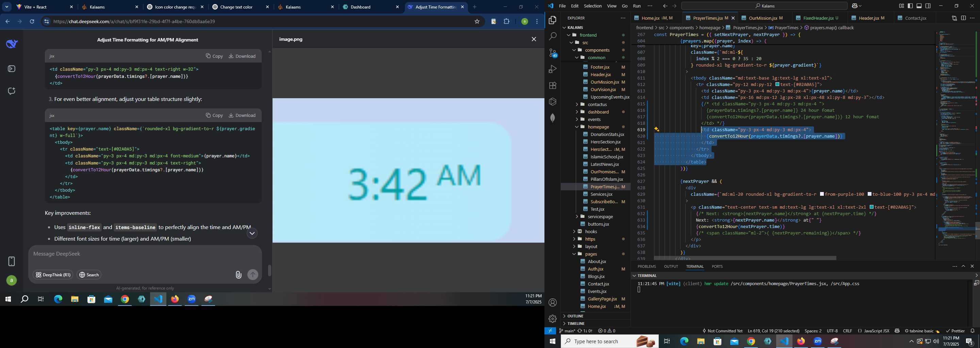The image size is (980, 348).
Task: Attach file with paperclip icon
Action: [238, 275]
